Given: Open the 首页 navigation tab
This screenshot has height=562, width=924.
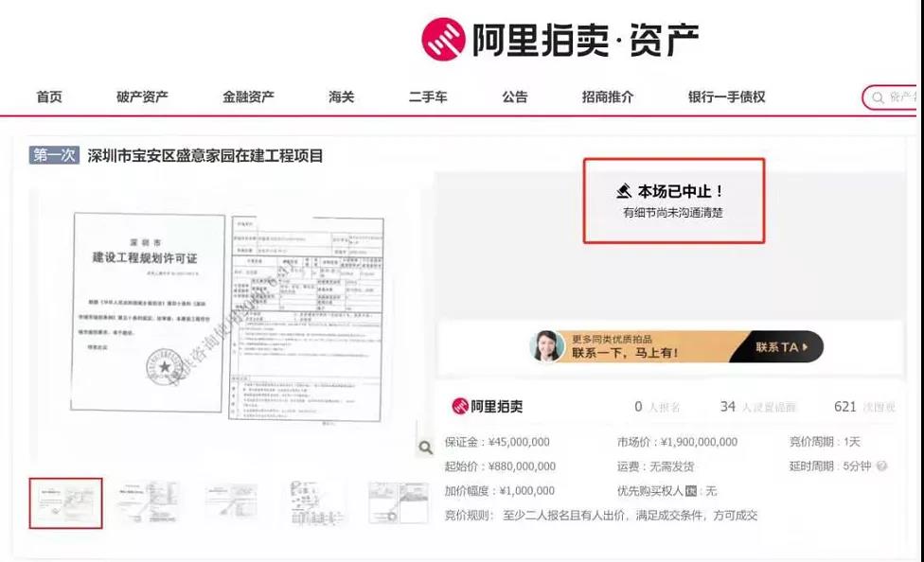Looking at the screenshot, I should 49,97.
